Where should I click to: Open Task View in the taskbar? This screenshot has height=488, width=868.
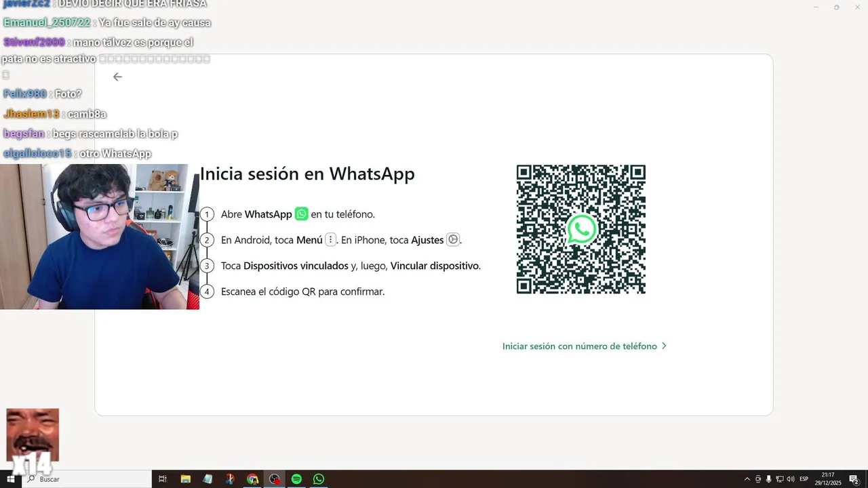click(x=163, y=479)
